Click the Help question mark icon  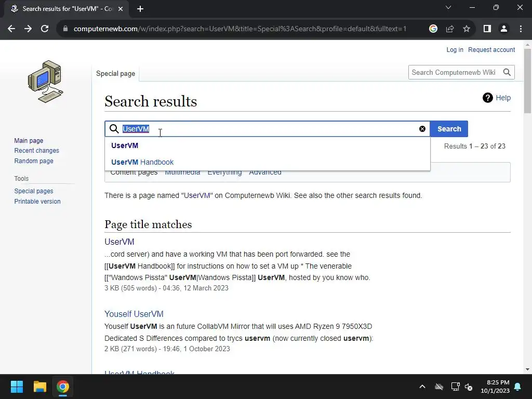487,98
